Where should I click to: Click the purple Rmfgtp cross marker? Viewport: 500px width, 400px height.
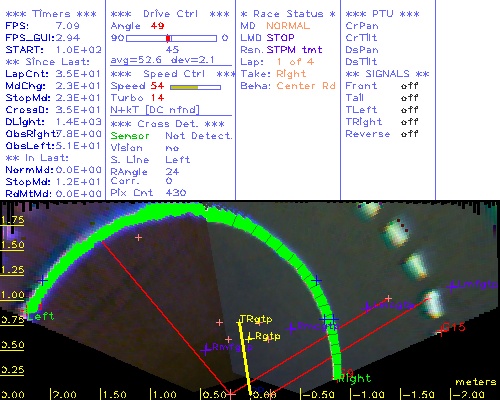coord(206,350)
